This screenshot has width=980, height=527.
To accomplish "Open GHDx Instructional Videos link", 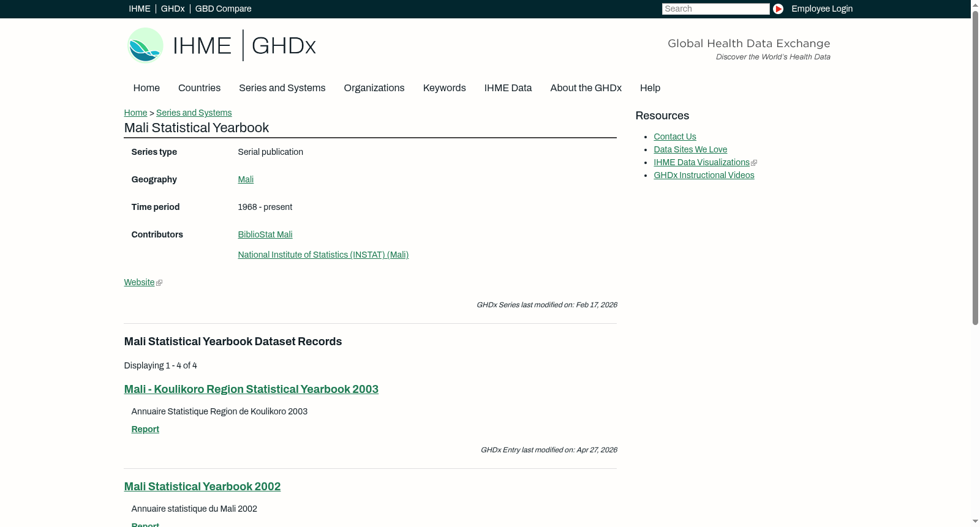I will point(704,175).
